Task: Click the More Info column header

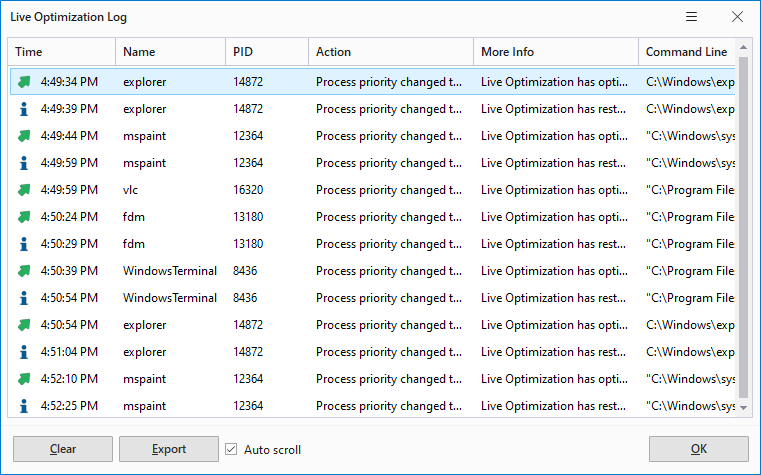Action: (555, 52)
